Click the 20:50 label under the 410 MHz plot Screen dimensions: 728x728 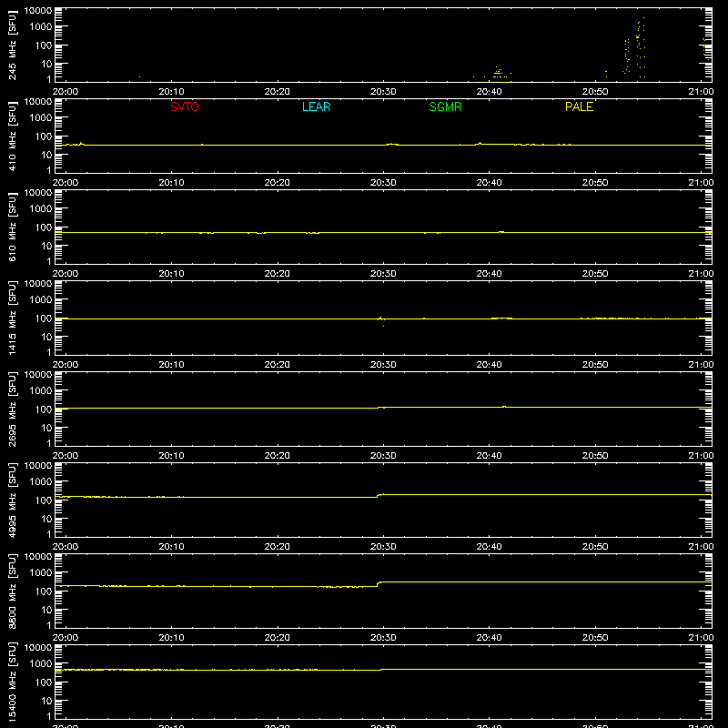595,183
